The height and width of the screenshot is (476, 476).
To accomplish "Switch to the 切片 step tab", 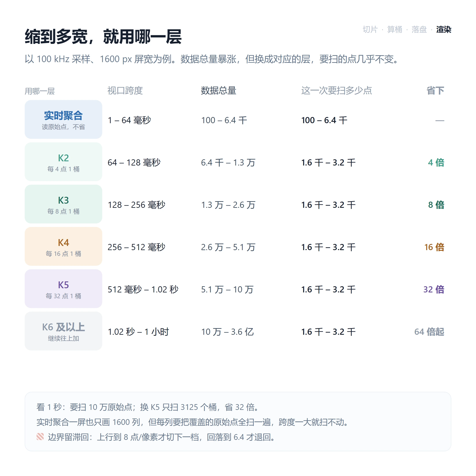I will pos(370,30).
